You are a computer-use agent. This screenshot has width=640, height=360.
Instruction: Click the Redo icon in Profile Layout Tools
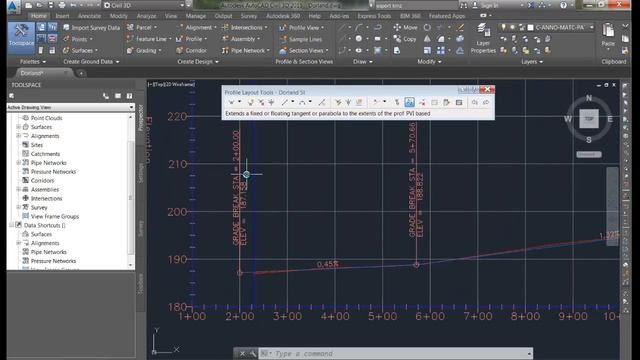(x=486, y=102)
